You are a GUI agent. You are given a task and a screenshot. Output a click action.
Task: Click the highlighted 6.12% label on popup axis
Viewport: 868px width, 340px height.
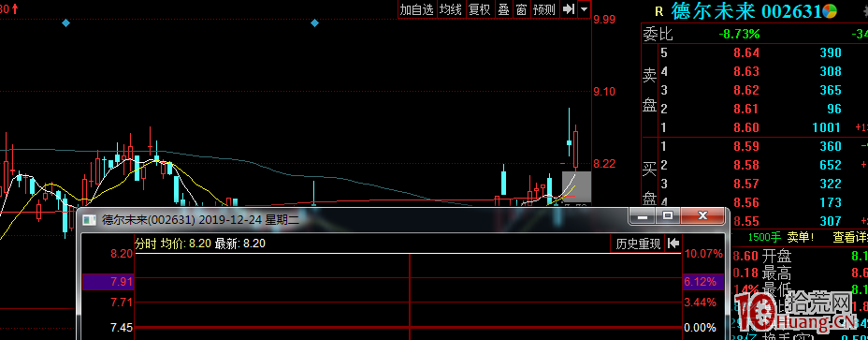pos(703,282)
